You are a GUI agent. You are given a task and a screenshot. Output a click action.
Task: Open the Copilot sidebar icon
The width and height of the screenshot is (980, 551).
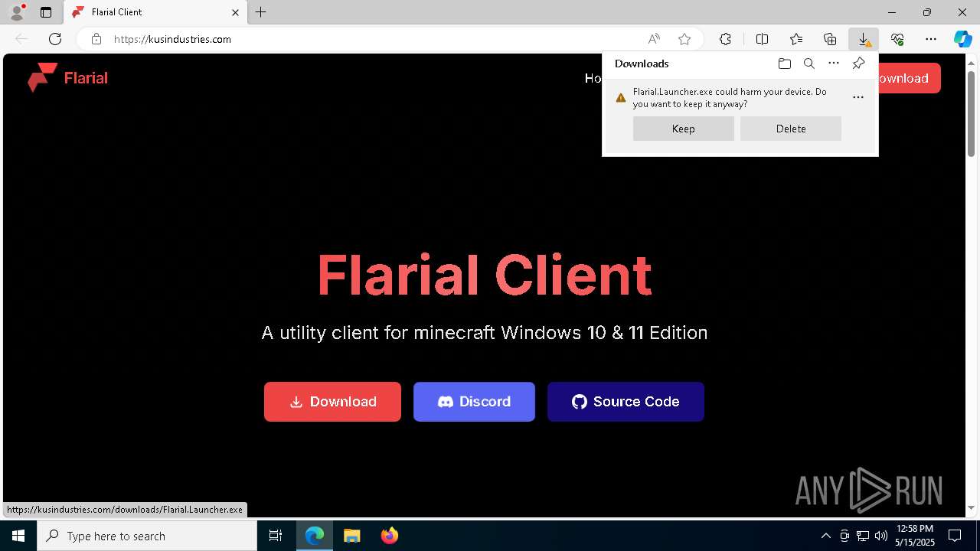(x=963, y=39)
